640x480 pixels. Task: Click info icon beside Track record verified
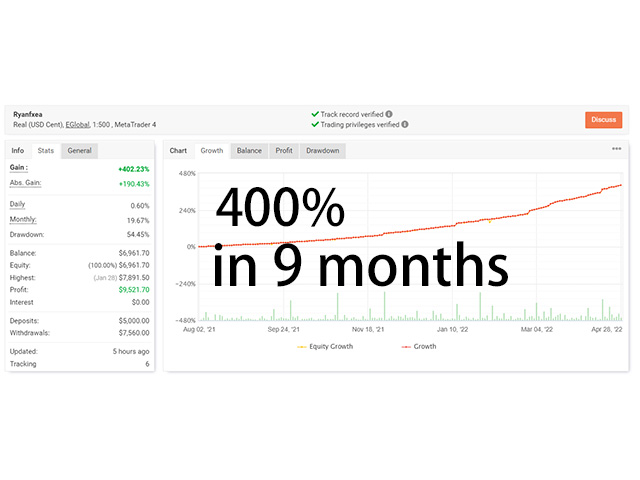pyautogui.click(x=389, y=114)
